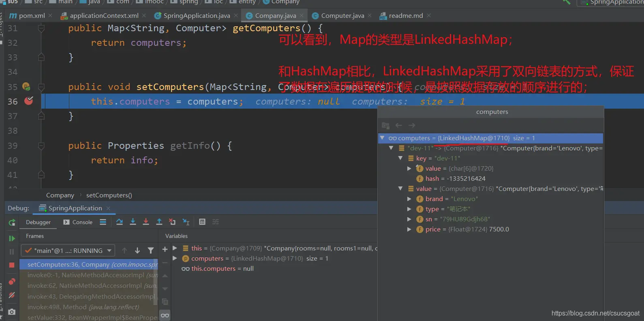Click the Step Over debug icon
Image resolution: width=644 pixels, height=321 pixels.
click(120, 222)
